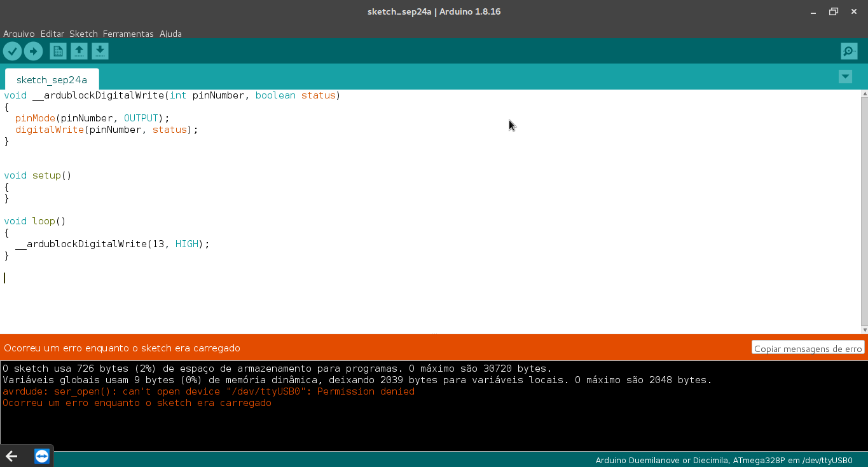Click the editor scrollbar up arrow
This screenshot has width=868, height=467.
pos(864,94)
